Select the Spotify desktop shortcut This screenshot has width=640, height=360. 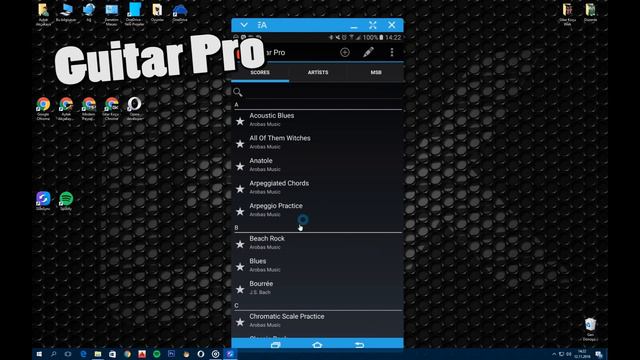66,201
